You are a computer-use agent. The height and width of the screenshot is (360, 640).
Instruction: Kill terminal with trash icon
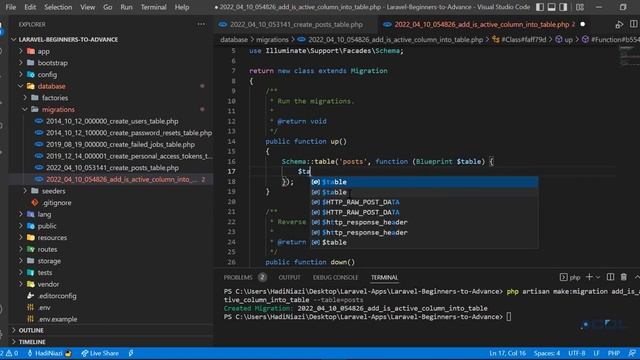click(624, 277)
